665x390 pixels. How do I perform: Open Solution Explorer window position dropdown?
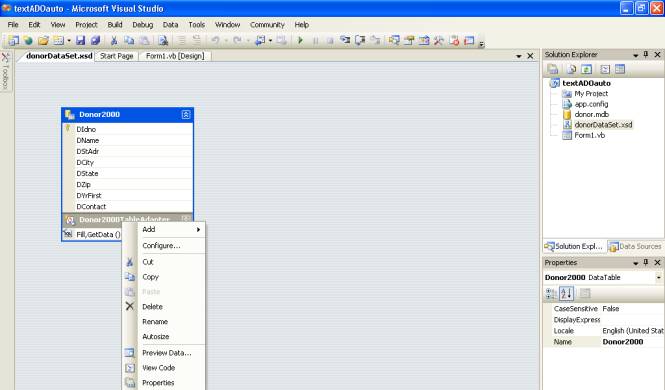click(x=635, y=55)
